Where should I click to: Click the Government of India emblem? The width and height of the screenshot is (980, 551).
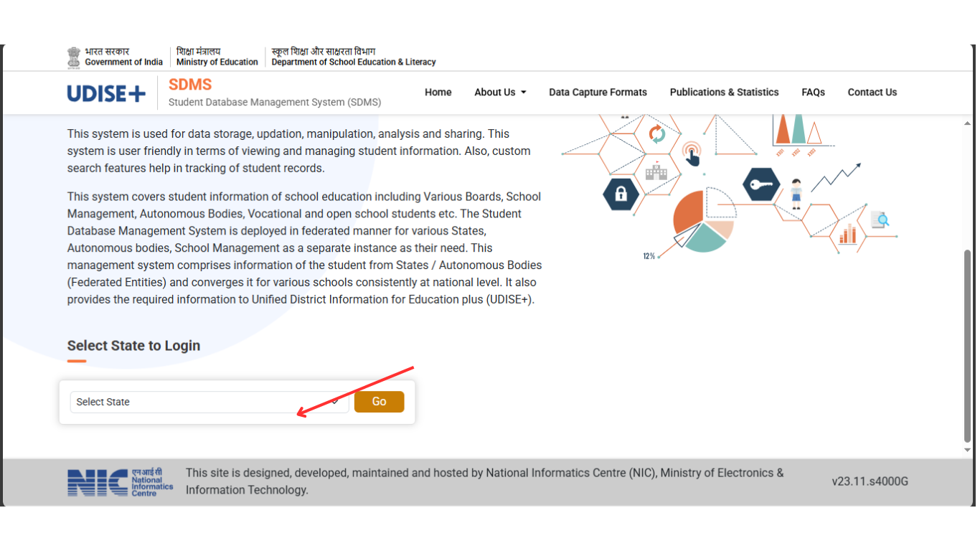point(74,56)
